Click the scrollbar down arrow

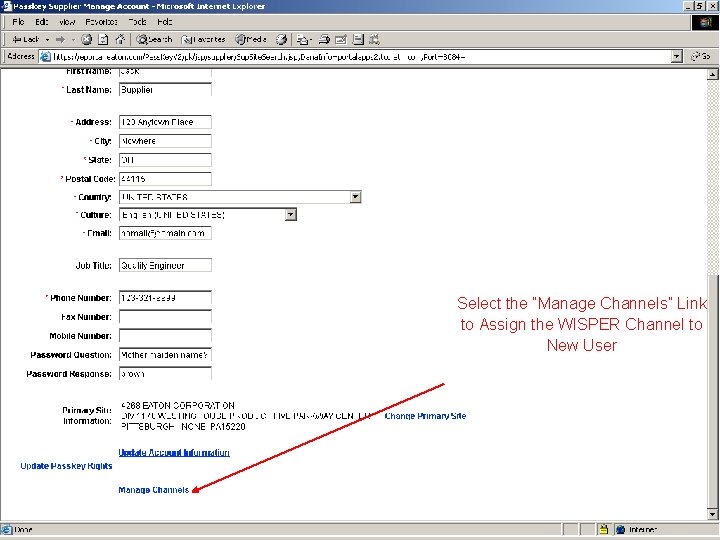(x=713, y=514)
